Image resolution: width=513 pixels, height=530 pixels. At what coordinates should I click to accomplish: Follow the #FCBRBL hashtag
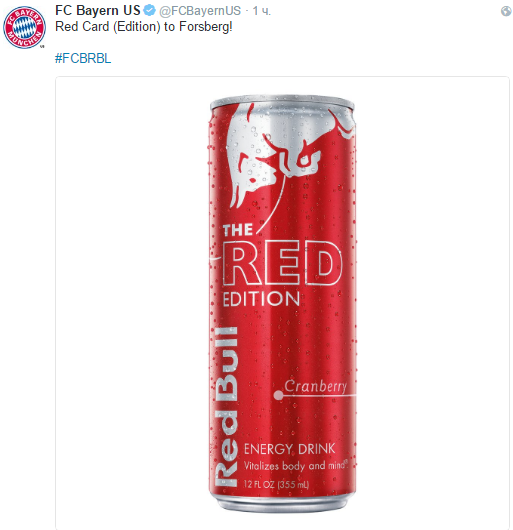tap(83, 58)
